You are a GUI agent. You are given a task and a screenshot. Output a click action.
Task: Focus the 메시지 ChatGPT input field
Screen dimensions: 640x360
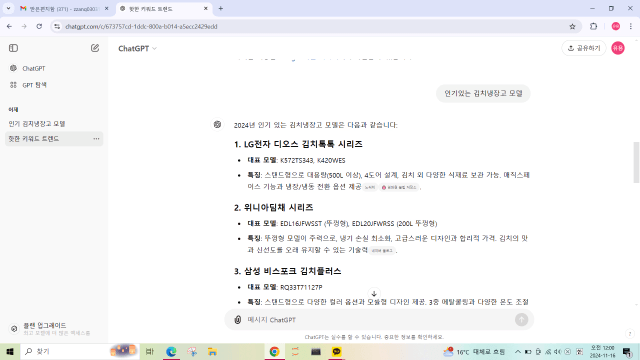[378, 320]
